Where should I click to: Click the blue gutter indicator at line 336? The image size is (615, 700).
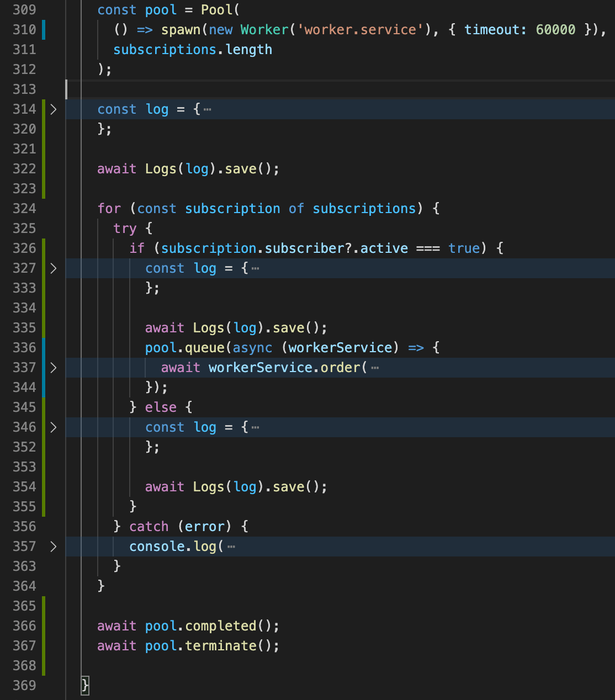pyautogui.click(x=44, y=348)
